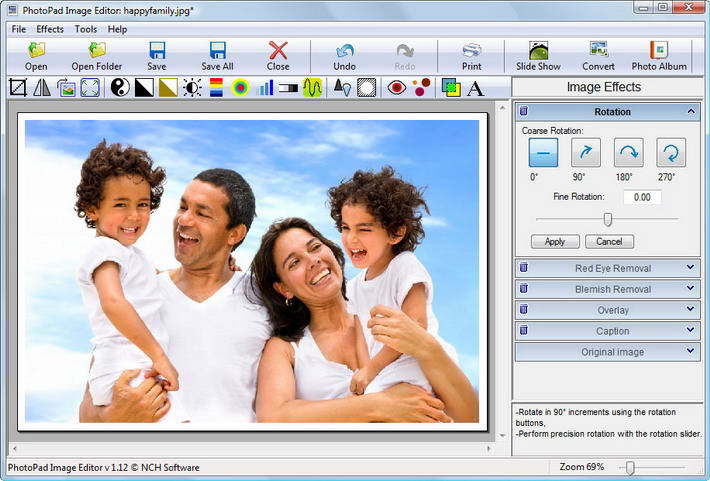Select the Crop tool icon
Image resolution: width=710 pixels, height=481 pixels.
(x=18, y=87)
